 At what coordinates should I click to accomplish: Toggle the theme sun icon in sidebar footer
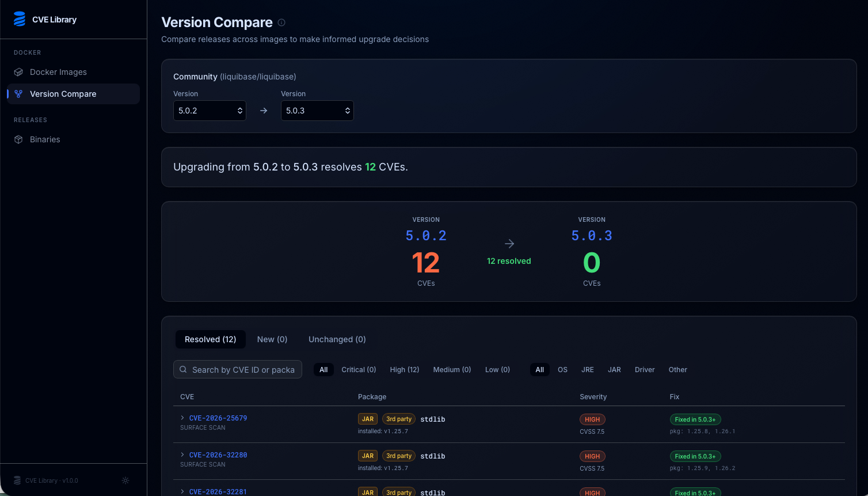125,480
